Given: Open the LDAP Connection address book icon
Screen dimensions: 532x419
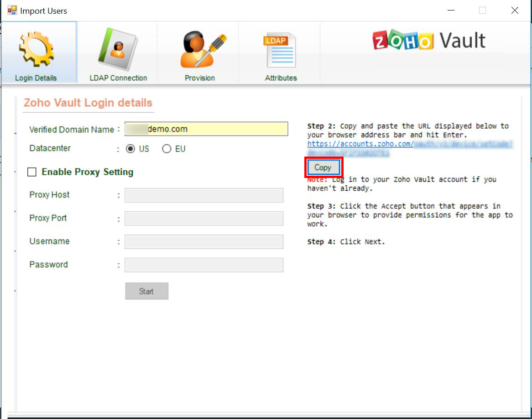Looking at the screenshot, I should pos(118,49).
